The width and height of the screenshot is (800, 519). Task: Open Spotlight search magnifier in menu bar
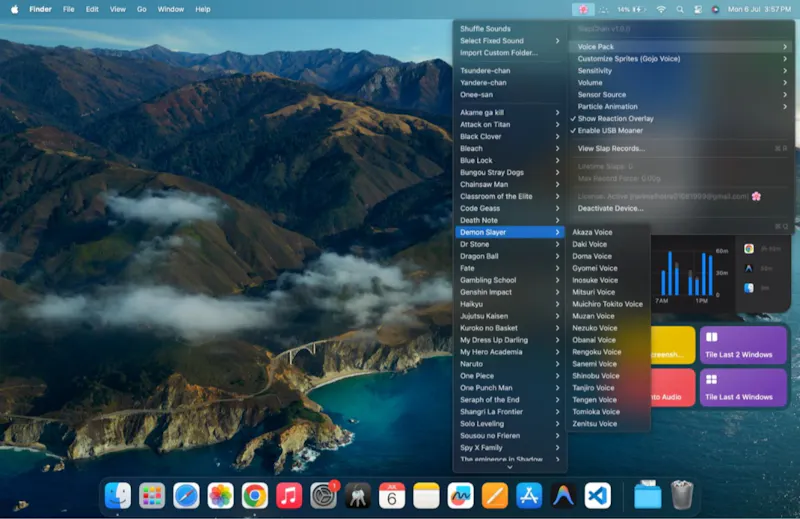click(x=680, y=9)
